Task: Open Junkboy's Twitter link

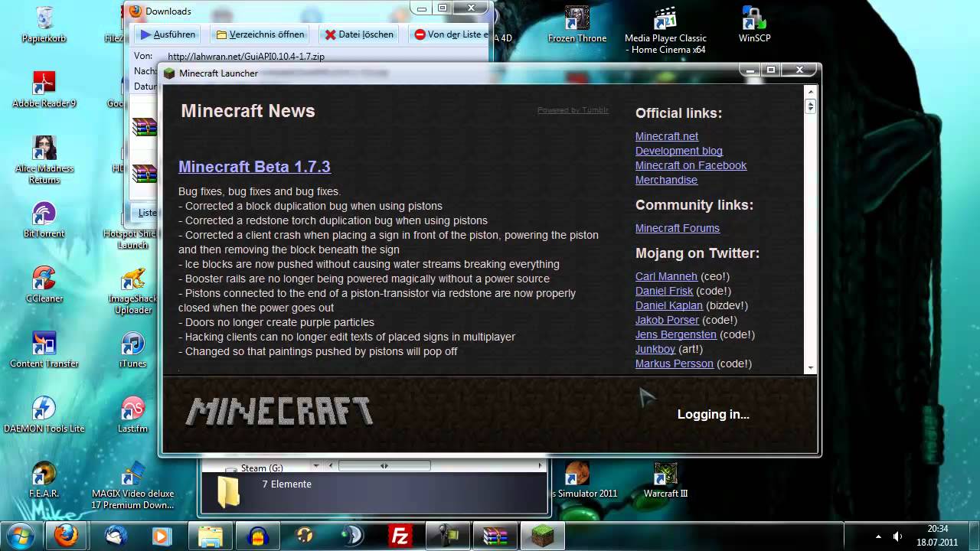Action: (655, 349)
